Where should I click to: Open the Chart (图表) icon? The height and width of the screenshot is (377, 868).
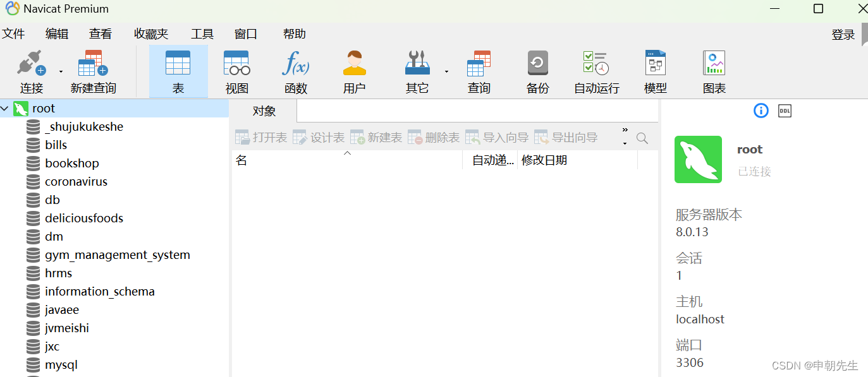pyautogui.click(x=714, y=63)
